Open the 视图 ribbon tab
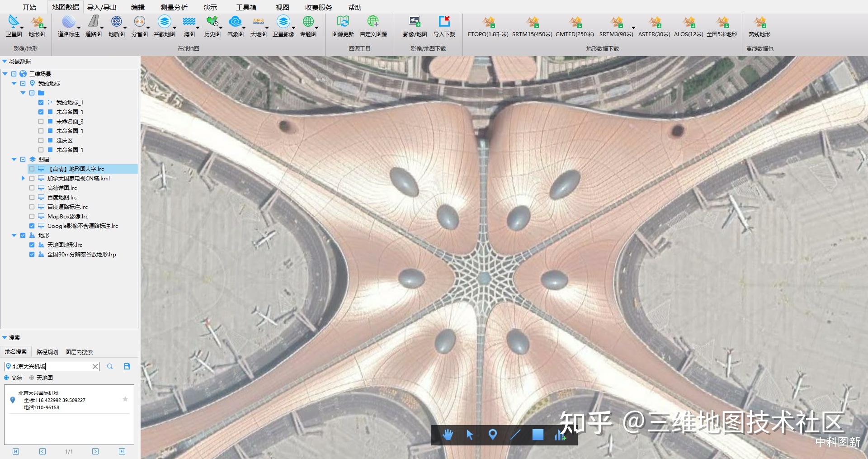Viewport: 868px width, 459px height. 283,7
